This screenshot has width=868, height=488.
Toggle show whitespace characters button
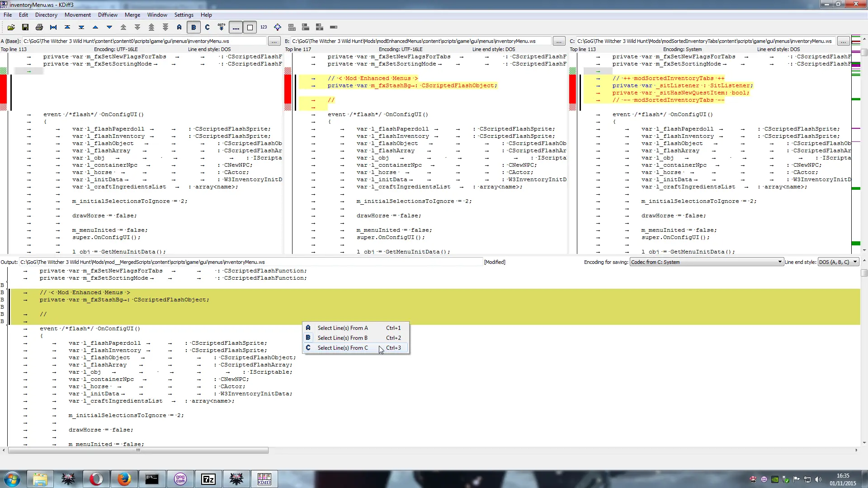tap(236, 28)
